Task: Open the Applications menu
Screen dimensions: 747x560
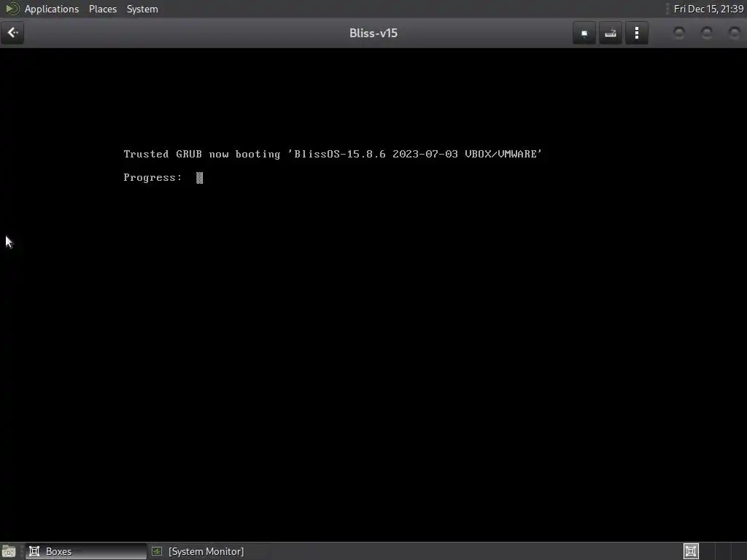Action: tap(52, 9)
